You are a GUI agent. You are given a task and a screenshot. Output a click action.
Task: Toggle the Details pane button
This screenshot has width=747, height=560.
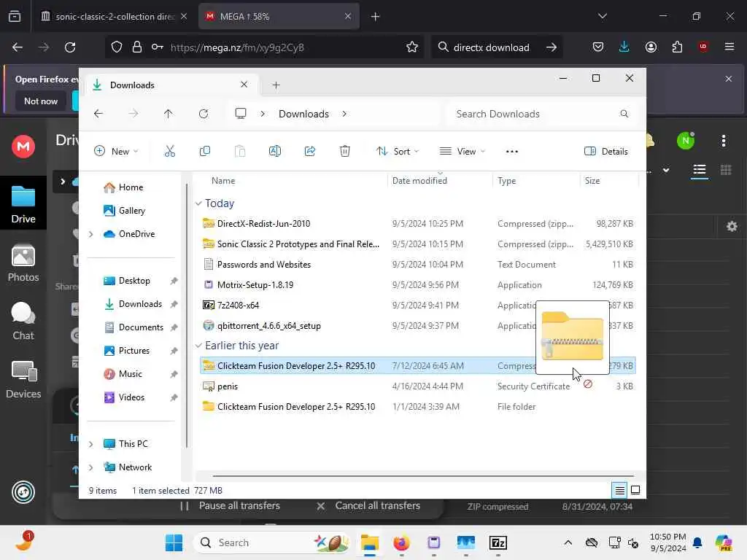pos(605,152)
